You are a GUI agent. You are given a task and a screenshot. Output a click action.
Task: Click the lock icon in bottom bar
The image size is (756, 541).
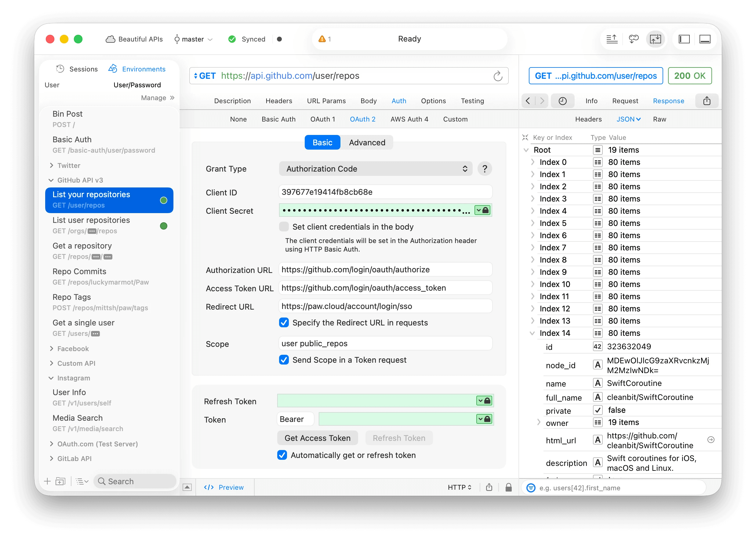tap(508, 487)
